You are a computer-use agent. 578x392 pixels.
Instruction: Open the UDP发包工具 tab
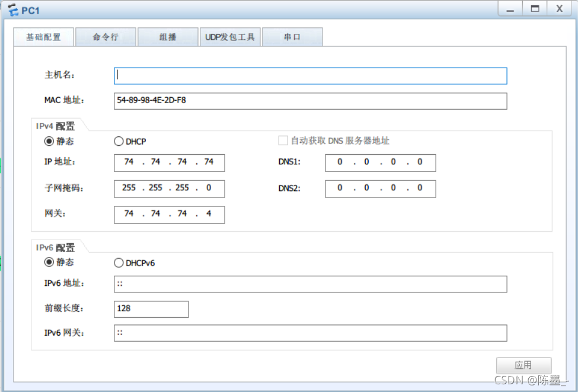pyautogui.click(x=230, y=37)
